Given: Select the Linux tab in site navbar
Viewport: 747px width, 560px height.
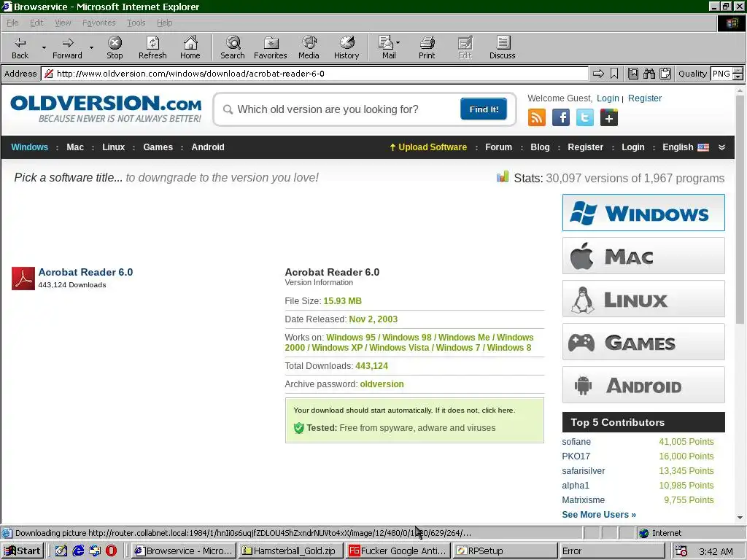Looking at the screenshot, I should point(113,147).
